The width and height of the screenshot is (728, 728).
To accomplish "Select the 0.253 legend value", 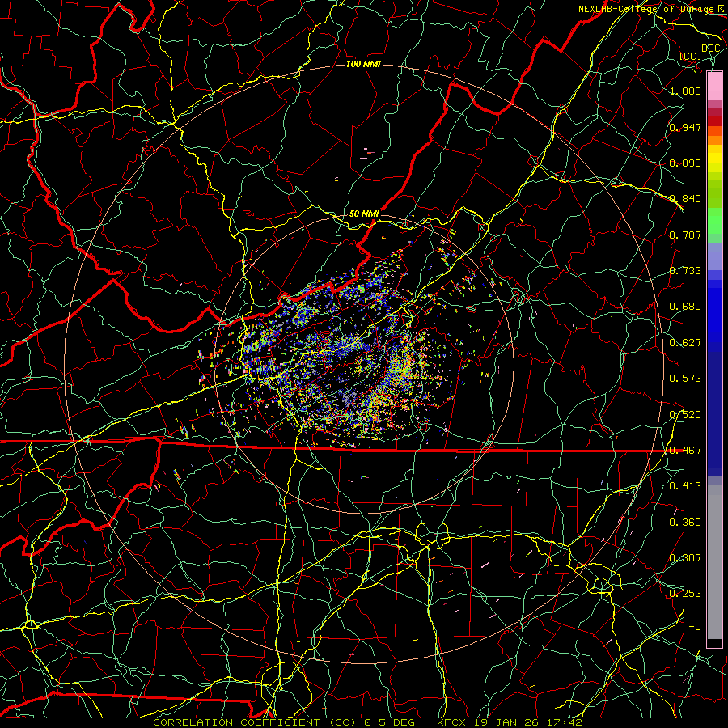I will pyautogui.click(x=685, y=594).
